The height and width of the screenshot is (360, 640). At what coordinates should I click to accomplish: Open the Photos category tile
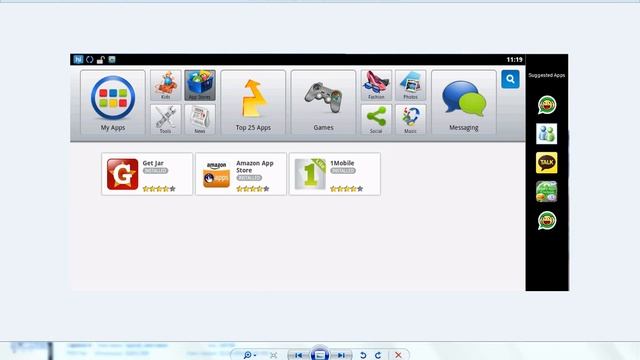tap(410, 85)
